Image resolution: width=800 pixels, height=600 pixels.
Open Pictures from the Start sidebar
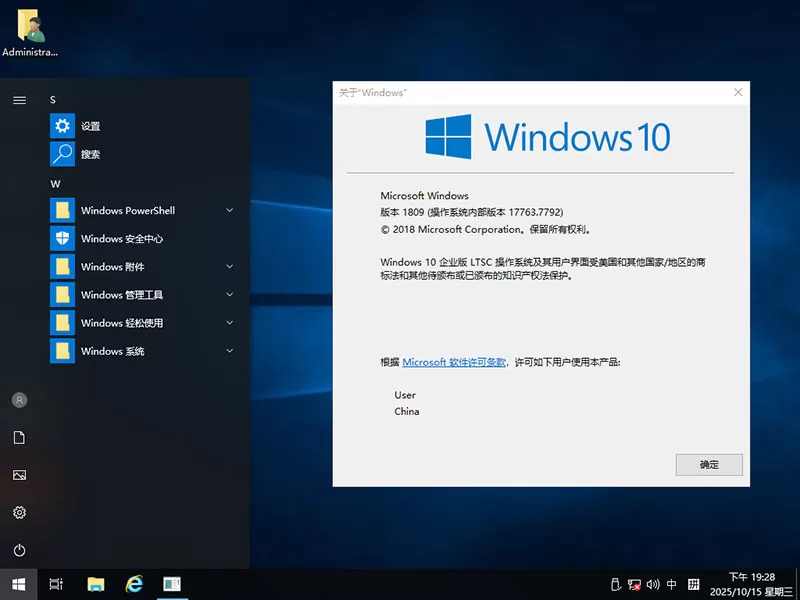click(x=19, y=475)
